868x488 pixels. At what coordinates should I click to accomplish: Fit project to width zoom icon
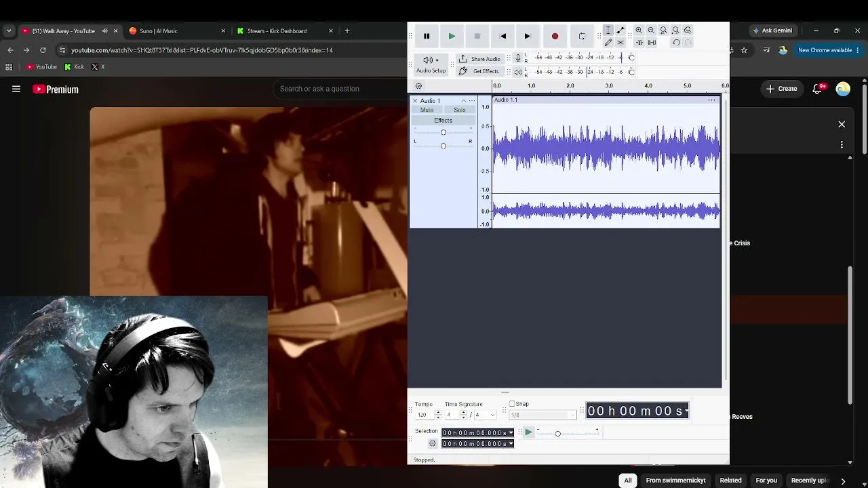[675, 30]
